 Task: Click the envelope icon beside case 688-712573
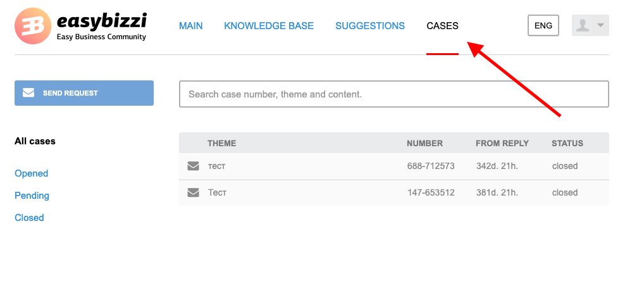tap(193, 166)
